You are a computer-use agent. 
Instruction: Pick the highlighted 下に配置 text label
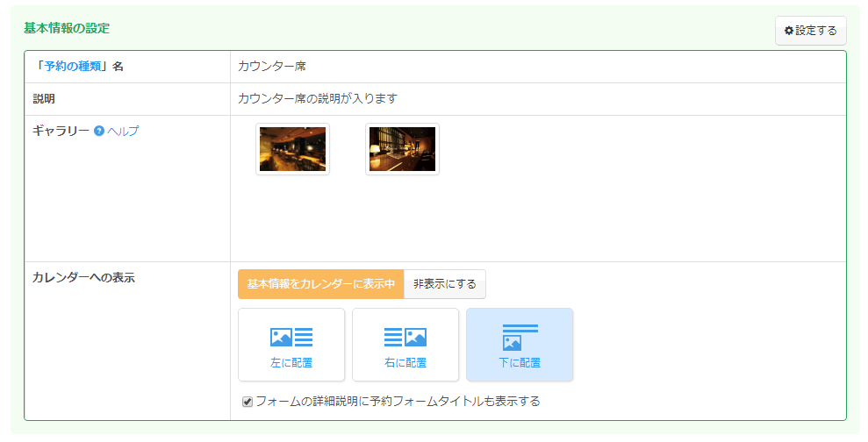point(520,363)
